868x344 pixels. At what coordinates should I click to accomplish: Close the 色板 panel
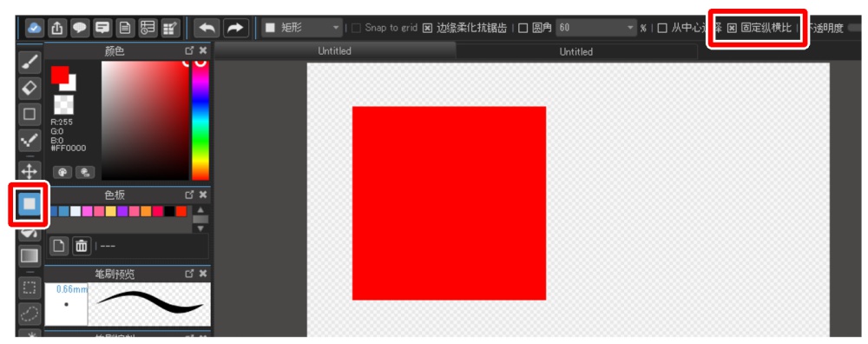pyautogui.click(x=203, y=195)
